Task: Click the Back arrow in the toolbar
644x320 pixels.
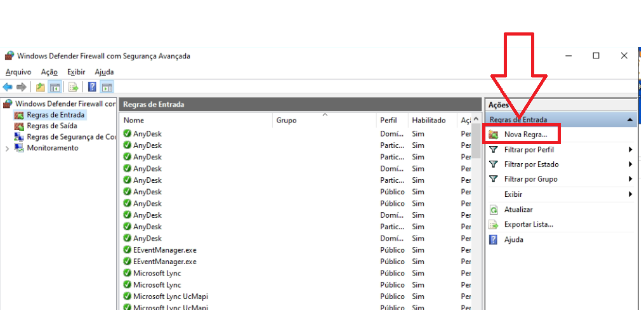Action: (8, 87)
